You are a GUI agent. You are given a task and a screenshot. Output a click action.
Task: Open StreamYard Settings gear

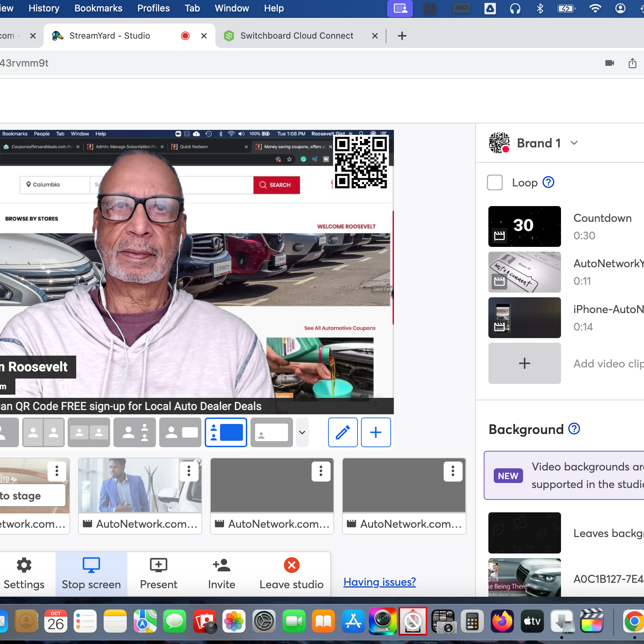tap(24, 574)
